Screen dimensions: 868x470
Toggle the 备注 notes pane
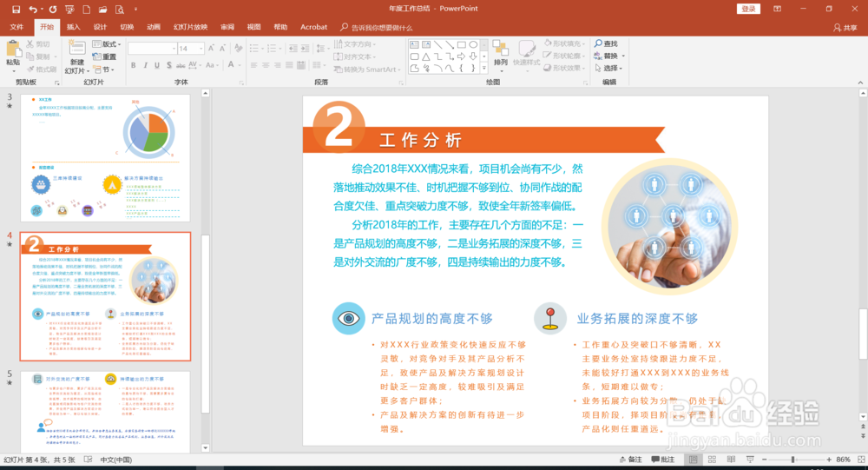[x=630, y=460]
